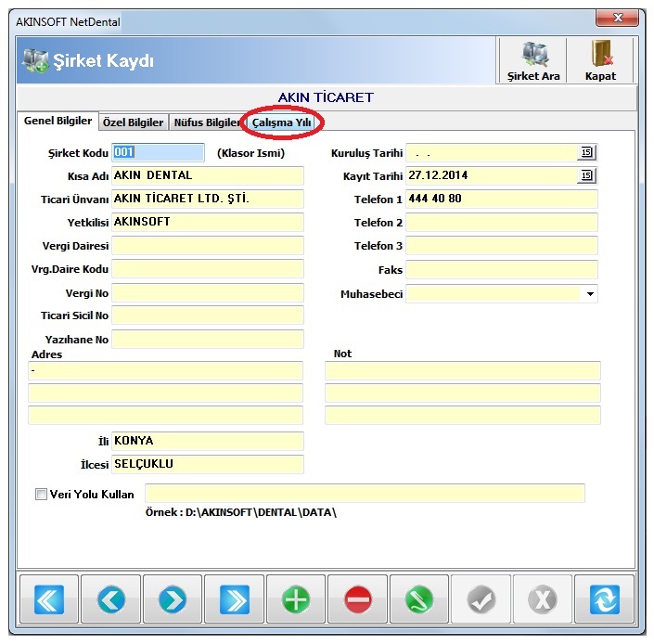Click the Telefon 1 field
This screenshot has height=644, width=654.
coord(502,199)
